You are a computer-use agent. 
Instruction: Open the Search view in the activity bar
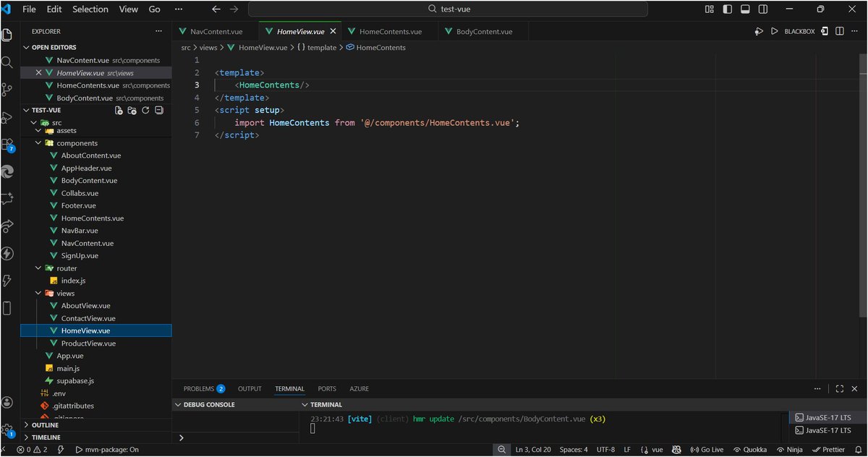(x=7, y=62)
